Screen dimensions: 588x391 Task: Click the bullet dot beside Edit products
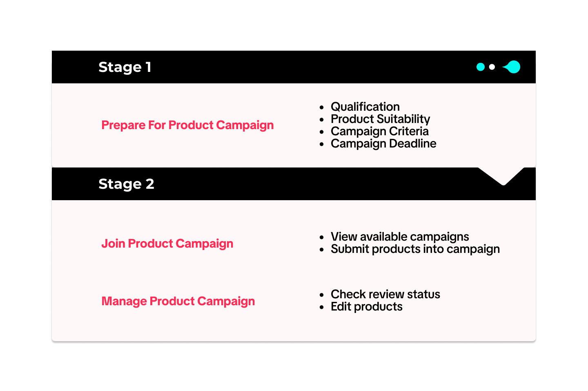(x=322, y=307)
